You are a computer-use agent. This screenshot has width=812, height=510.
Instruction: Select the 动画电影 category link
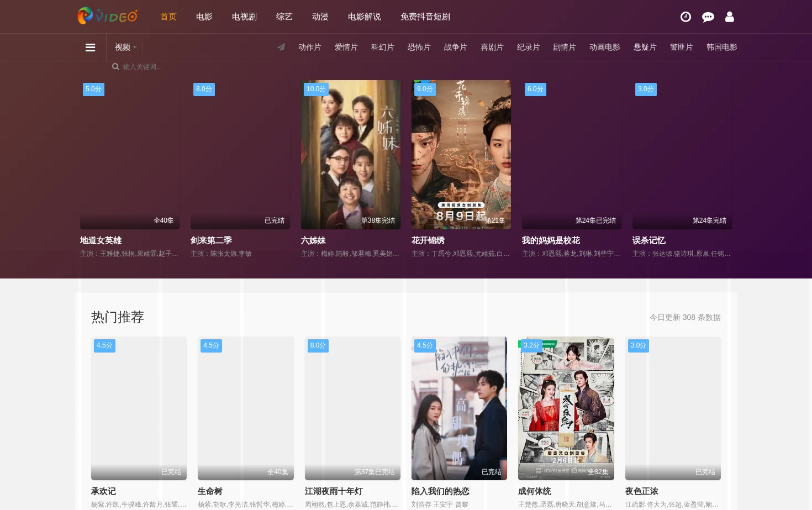[x=605, y=48]
